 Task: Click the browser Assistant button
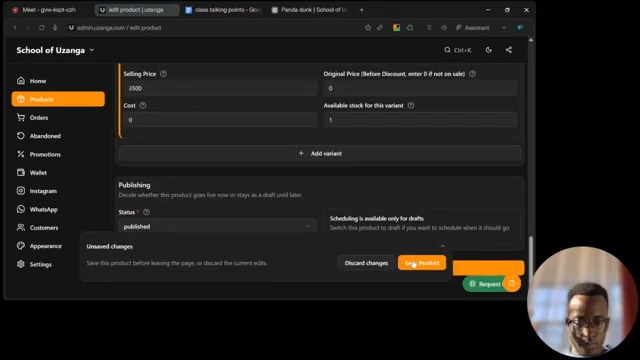click(x=473, y=28)
